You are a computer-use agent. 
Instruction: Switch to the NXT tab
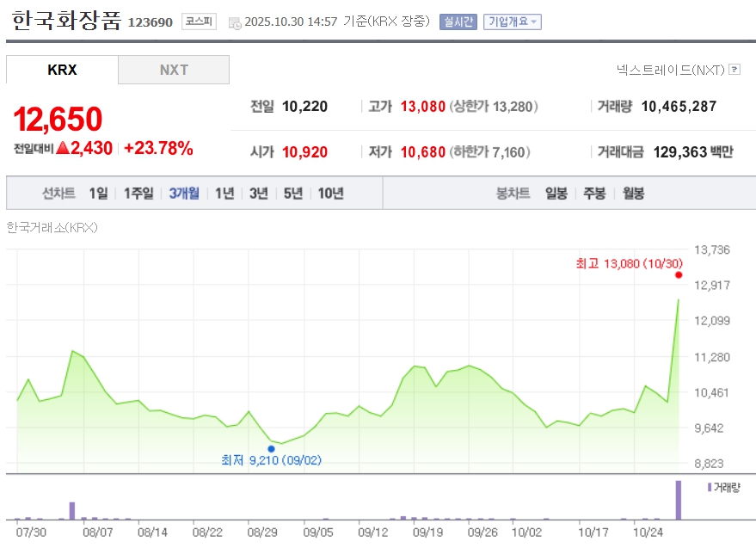174,70
